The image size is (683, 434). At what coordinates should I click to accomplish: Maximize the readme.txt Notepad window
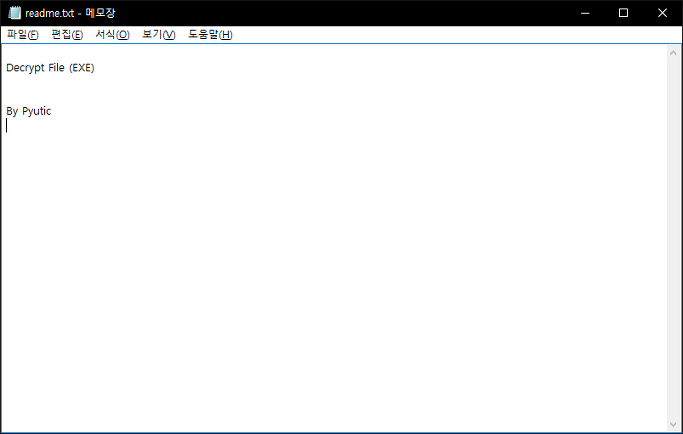coord(623,13)
